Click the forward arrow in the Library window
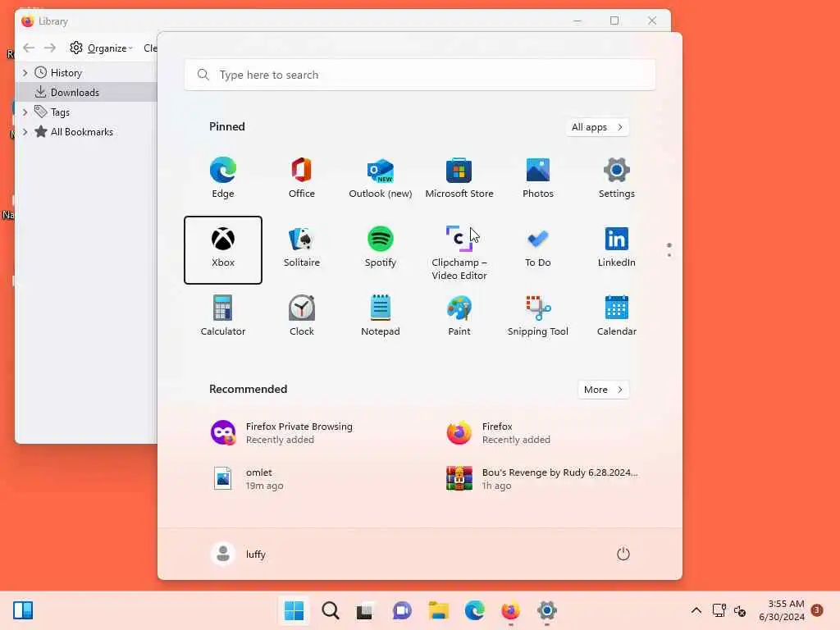 [50, 48]
